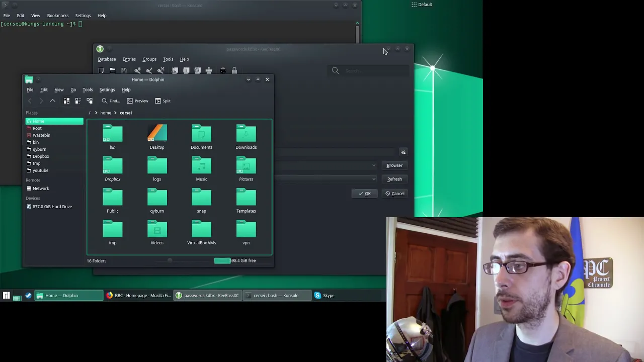Switch Dolphin to icons view mode
Image resolution: width=644 pixels, height=362 pixels.
(66, 101)
